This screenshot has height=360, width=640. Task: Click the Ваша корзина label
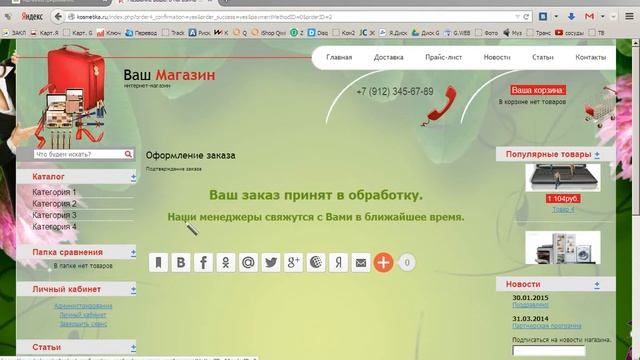538,90
